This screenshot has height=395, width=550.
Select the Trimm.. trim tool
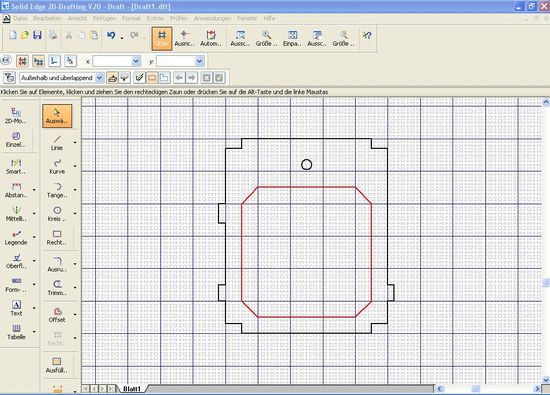pyautogui.click(x=57, y=288)
